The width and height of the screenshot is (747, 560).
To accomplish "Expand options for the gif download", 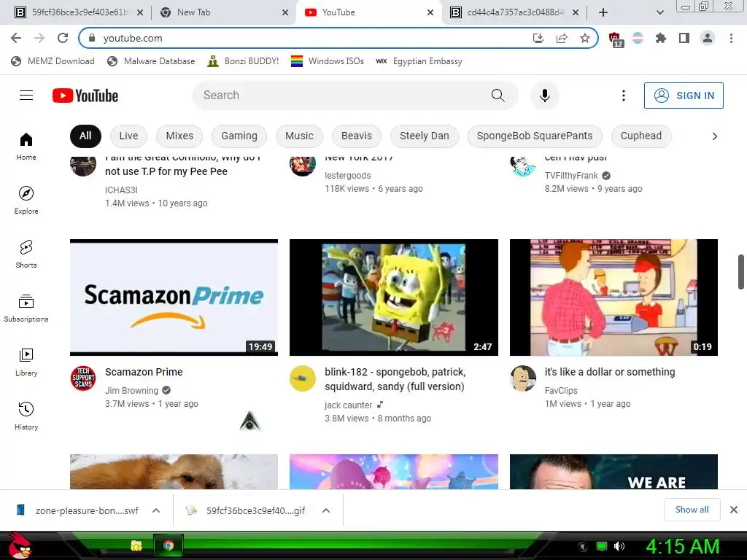I will (326, 510).
